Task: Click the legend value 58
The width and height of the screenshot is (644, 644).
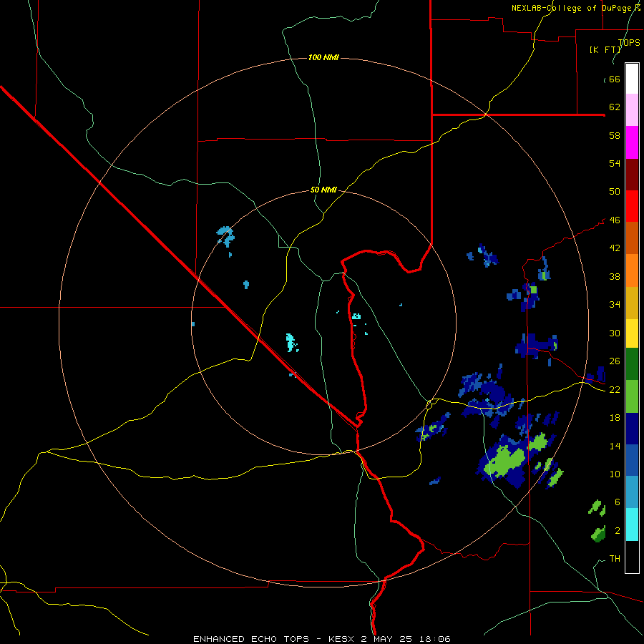Action: (x=615, y=135)
